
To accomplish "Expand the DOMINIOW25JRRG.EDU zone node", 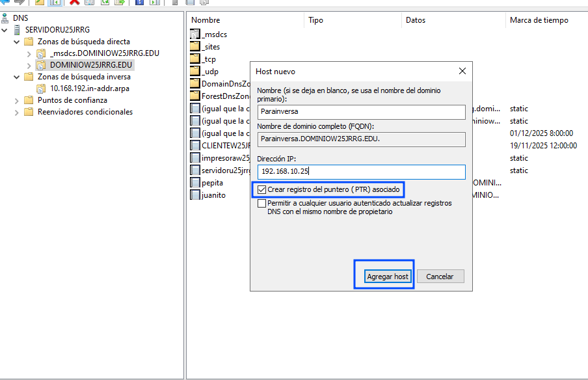I will pos(29,65).
